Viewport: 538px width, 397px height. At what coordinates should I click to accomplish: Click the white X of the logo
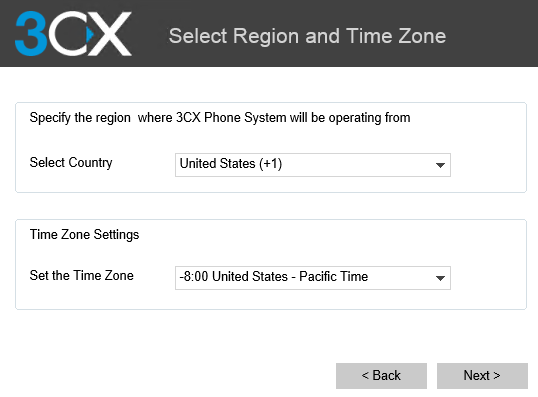coord(110,34)
